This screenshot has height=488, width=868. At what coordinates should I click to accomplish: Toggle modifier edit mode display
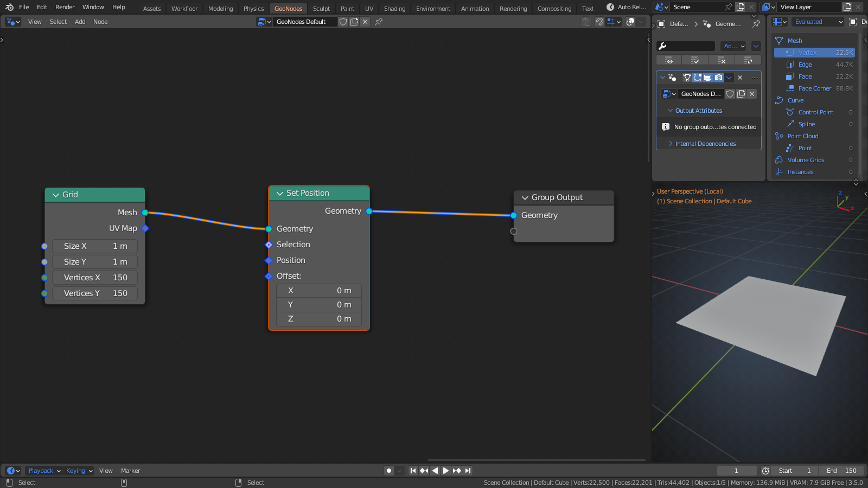tap(698, 78)
